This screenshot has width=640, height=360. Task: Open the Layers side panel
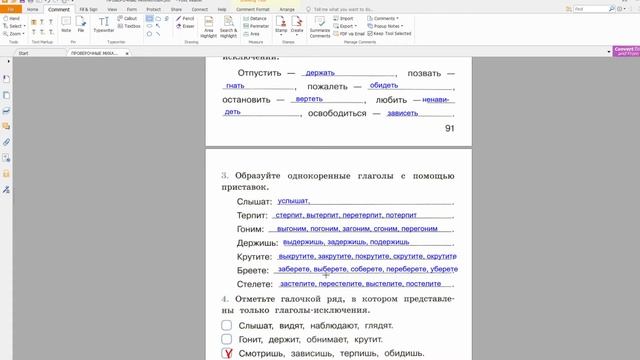click(6, 111)
